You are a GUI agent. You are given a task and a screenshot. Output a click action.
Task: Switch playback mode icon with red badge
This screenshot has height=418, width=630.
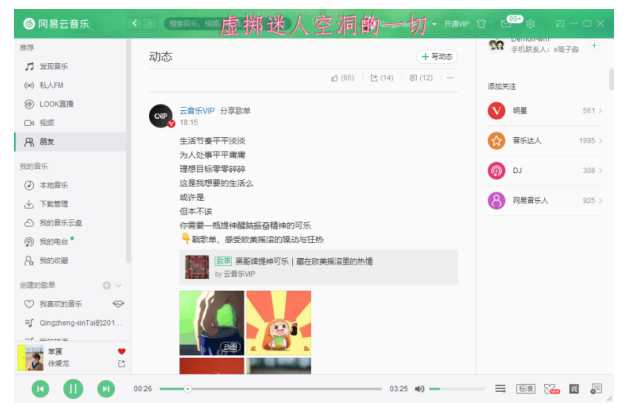[551, 389]
